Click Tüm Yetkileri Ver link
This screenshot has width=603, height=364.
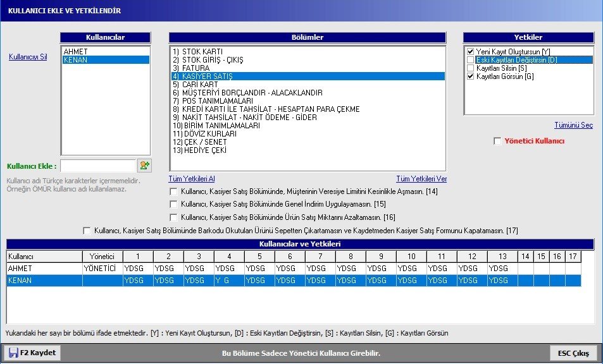point(421,179)
